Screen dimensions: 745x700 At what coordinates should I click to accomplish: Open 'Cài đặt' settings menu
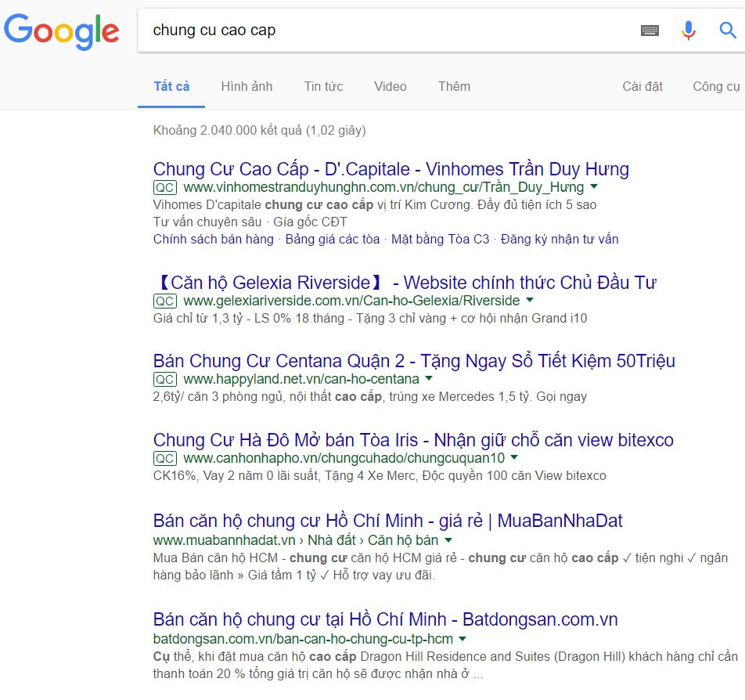[642, 87]
